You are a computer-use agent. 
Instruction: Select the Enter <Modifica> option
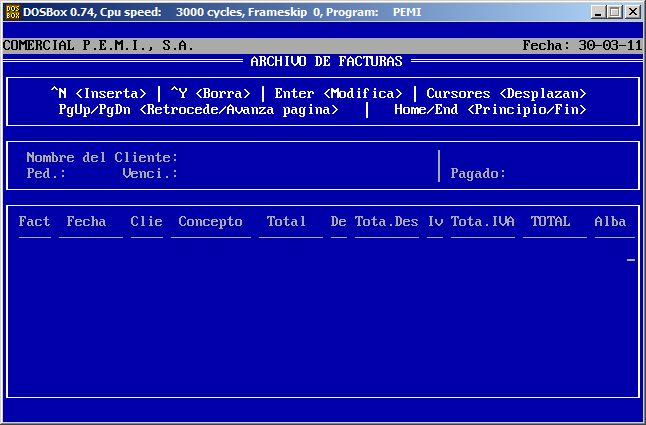click(x=338, y=93)
